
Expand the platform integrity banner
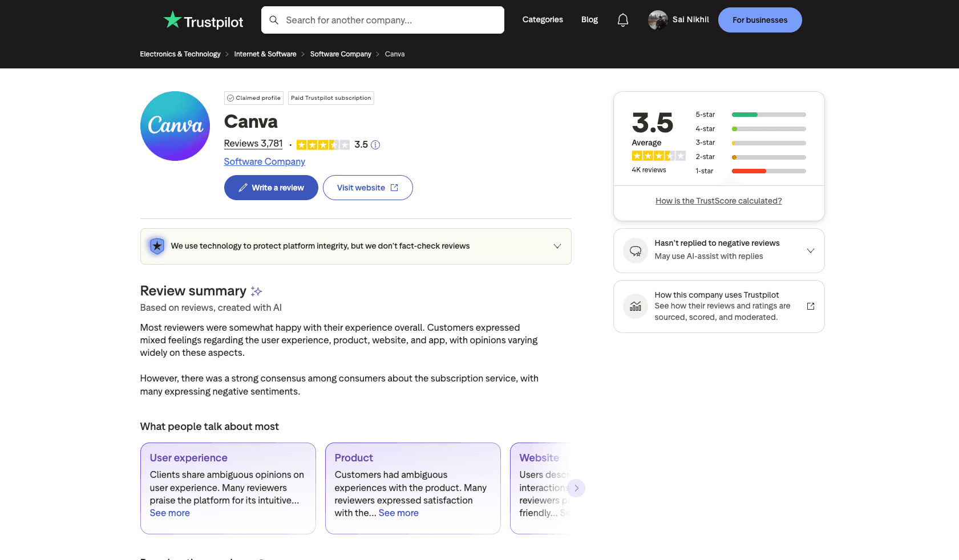[x=557, y=246]
